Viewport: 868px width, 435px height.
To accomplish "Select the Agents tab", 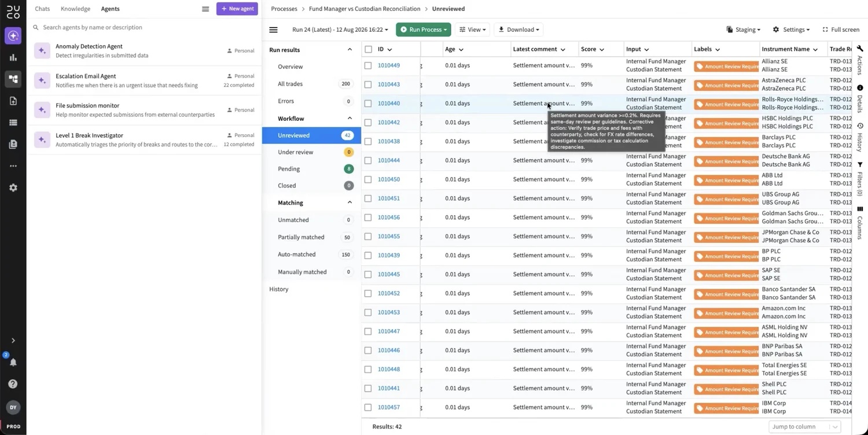I will pyautogui.click(x=110, y=9).
